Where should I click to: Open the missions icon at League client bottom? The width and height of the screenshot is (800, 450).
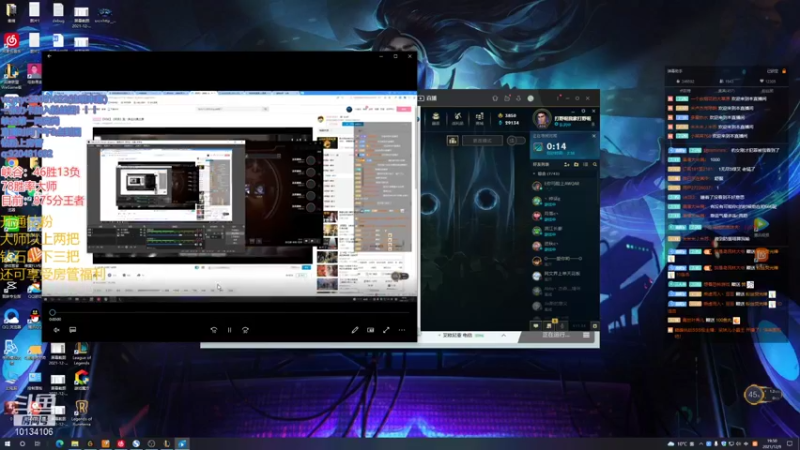click(x=549, y=326)
